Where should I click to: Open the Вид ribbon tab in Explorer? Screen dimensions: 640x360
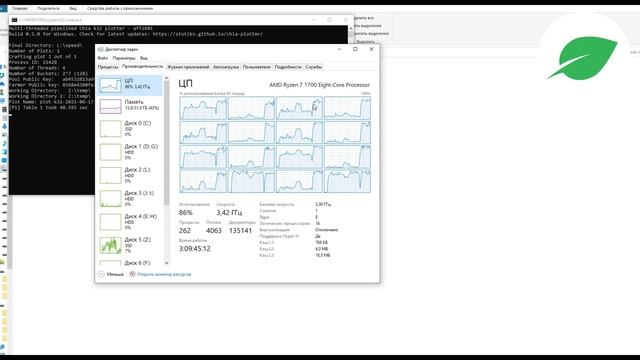point(73,8)
